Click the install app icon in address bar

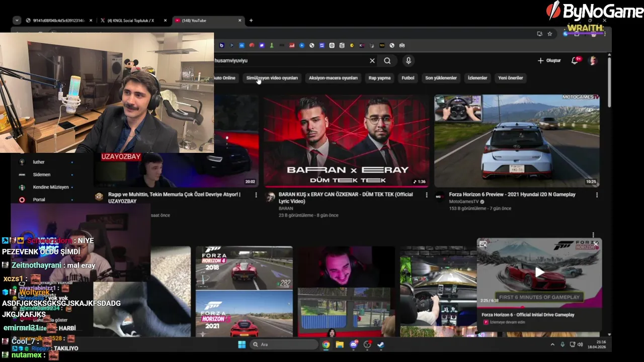540,34
